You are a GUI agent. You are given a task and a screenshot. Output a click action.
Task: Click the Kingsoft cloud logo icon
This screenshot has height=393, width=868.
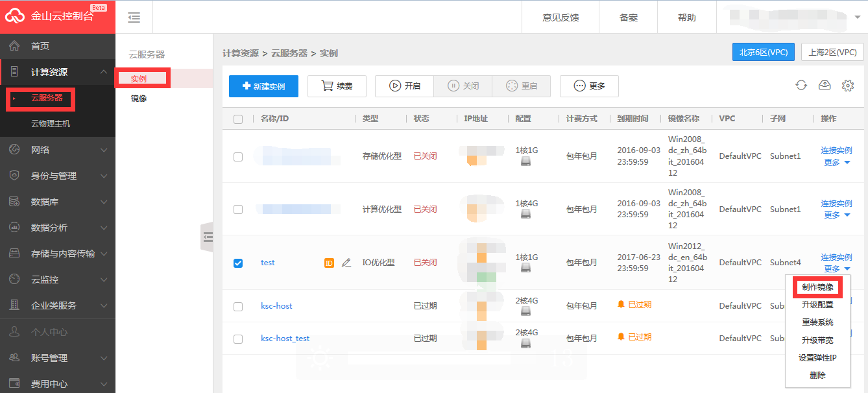(x=15, y=16)
